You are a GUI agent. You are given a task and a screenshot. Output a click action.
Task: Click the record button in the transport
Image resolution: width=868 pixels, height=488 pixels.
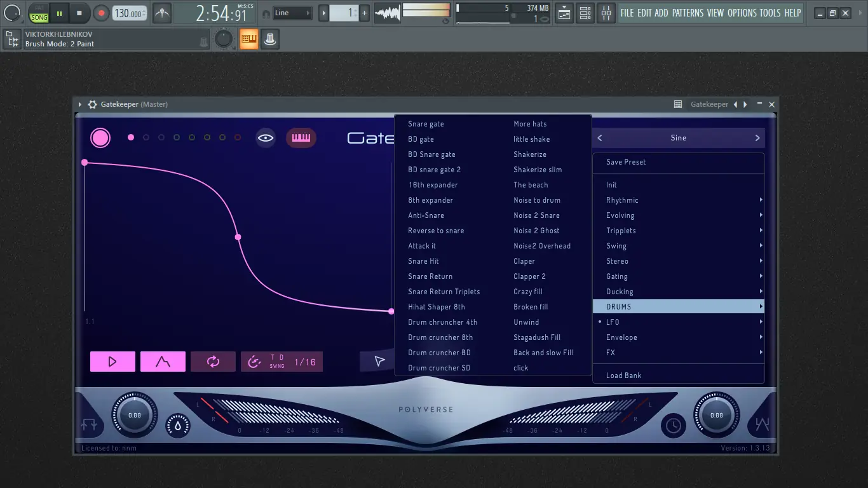click(x=101, y=13)
